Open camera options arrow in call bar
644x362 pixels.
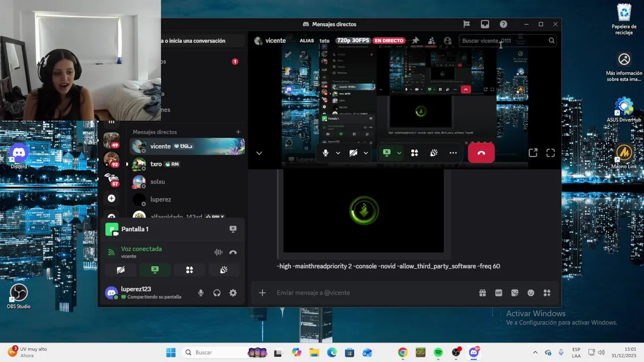[x=366, y=153]
